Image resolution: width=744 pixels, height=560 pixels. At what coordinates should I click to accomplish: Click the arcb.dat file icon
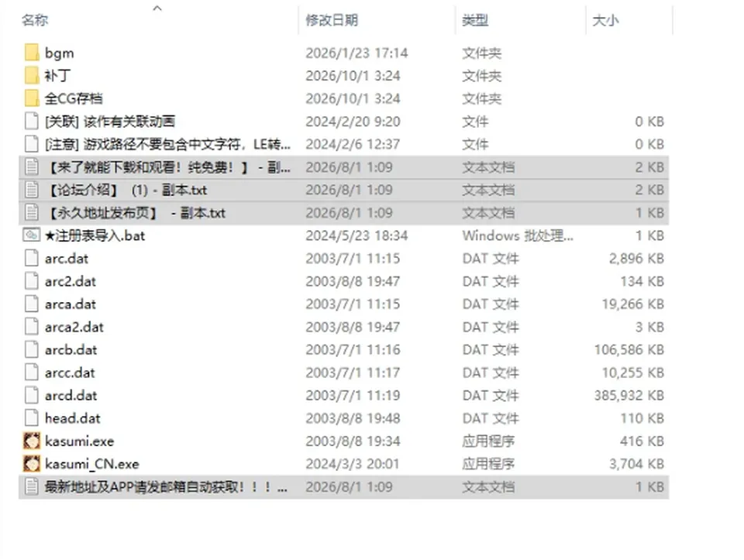click(x=32, y=349)
